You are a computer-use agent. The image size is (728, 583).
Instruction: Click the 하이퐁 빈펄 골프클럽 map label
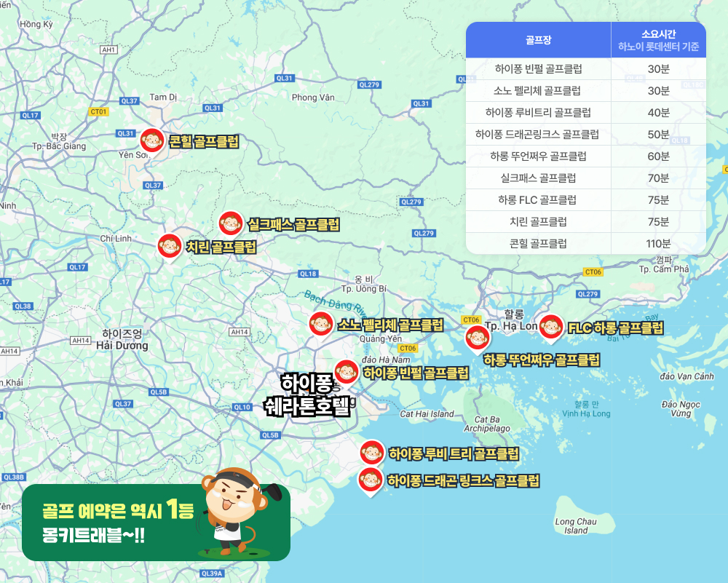point(416,373)
